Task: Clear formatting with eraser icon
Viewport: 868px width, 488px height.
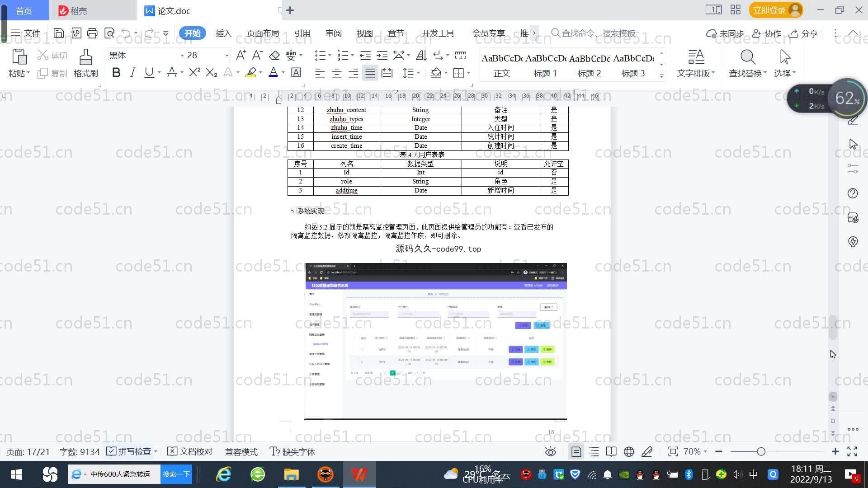Action: [x=274, y=55]
